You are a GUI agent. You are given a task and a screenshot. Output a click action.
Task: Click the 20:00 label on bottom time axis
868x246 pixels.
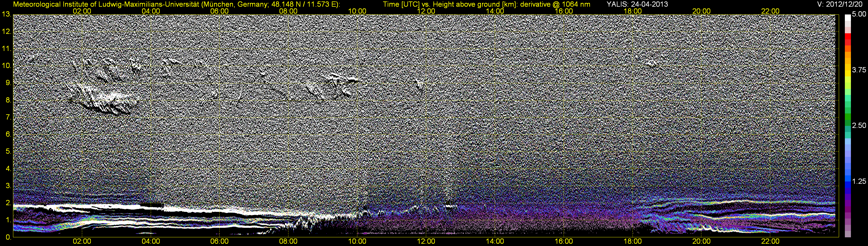702,241
